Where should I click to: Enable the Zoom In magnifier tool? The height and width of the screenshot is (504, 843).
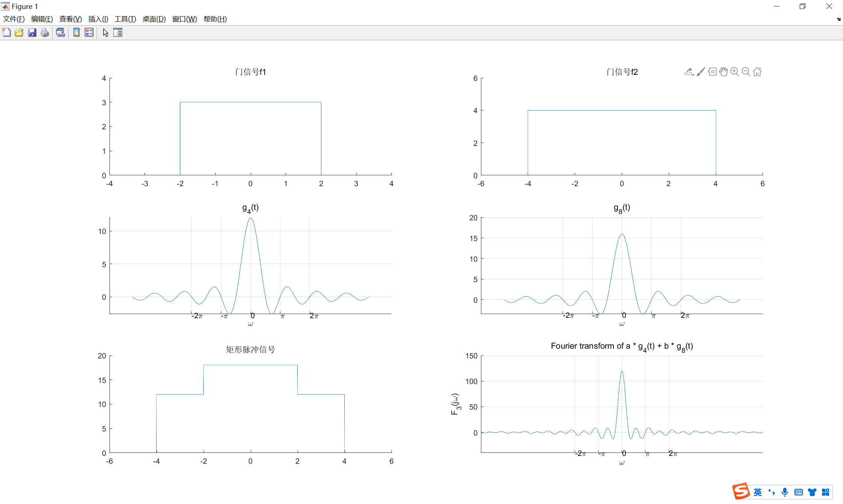point(734,71)
